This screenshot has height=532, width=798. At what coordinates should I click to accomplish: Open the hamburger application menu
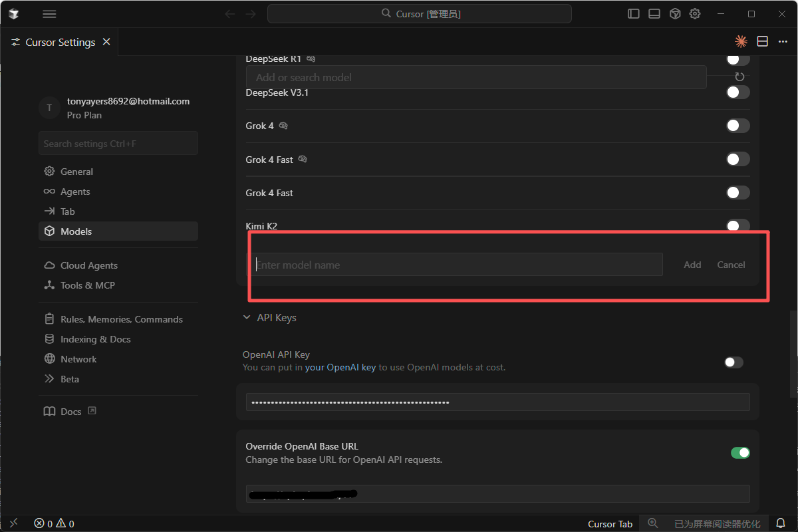[49, 14]
